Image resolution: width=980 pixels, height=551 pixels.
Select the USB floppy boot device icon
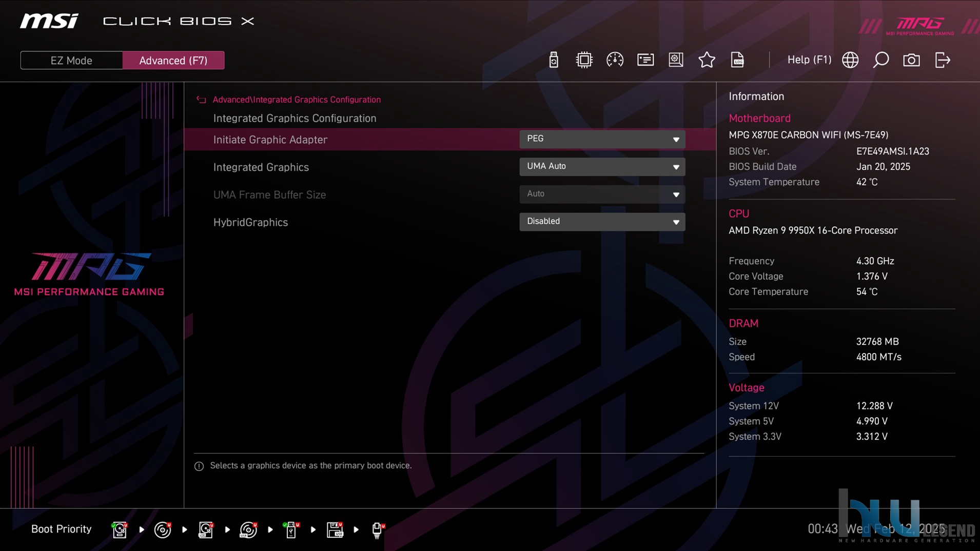click(335, 529)
